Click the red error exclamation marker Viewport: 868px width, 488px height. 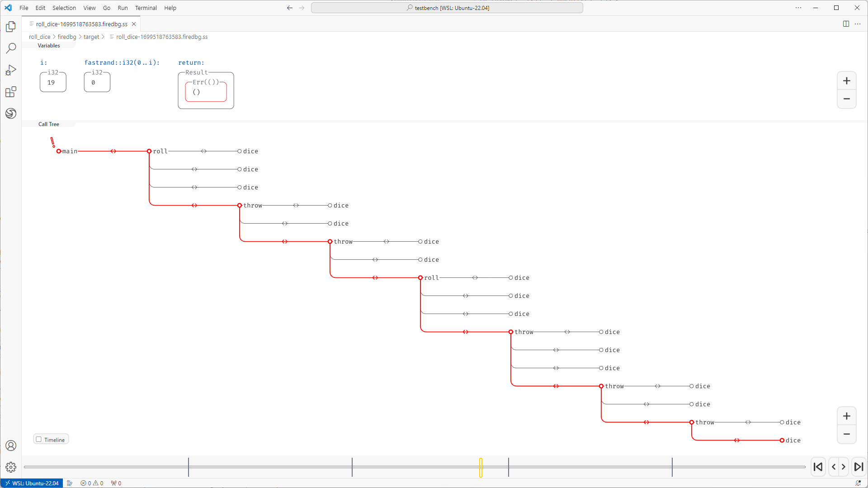52,142
